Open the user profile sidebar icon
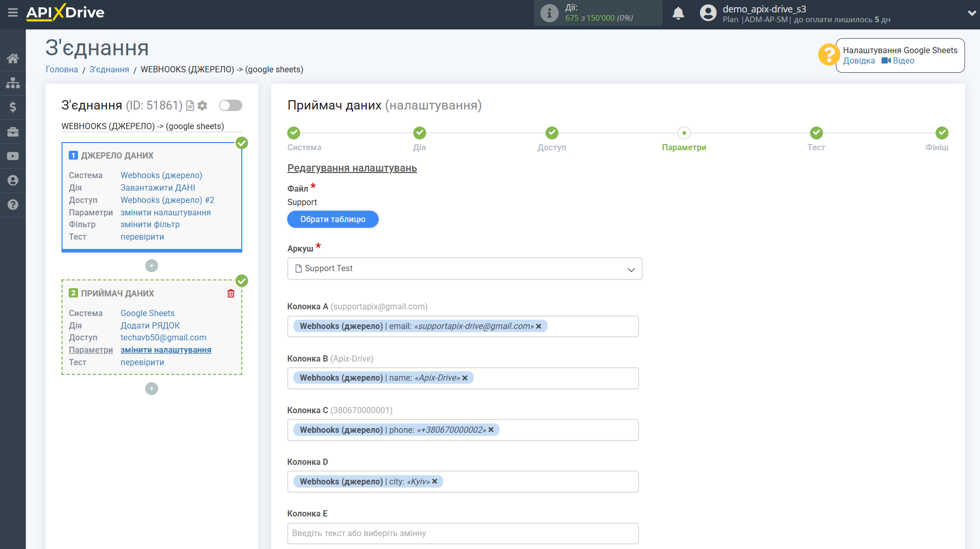Screen dimensions: 980x549 point(13,180)
